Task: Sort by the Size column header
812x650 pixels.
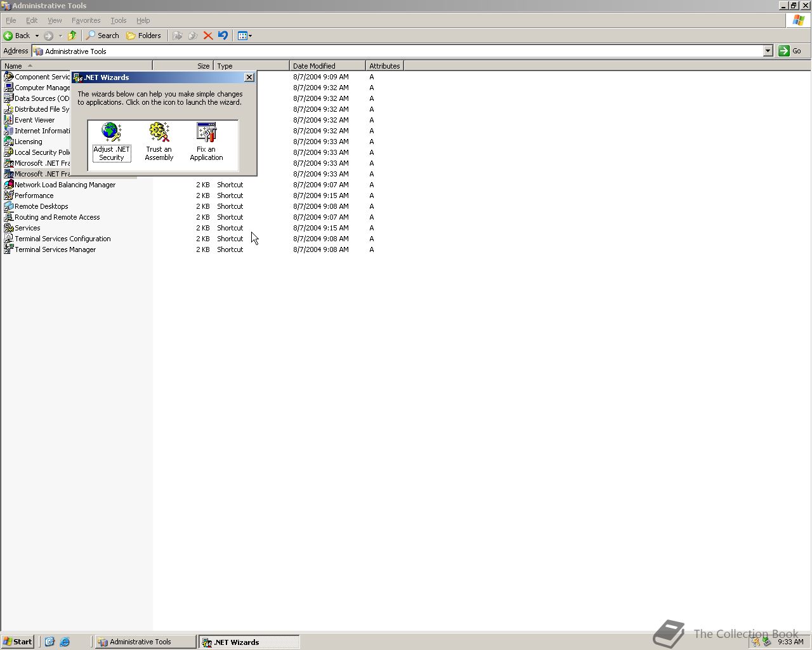Action: tap(183, 66)
